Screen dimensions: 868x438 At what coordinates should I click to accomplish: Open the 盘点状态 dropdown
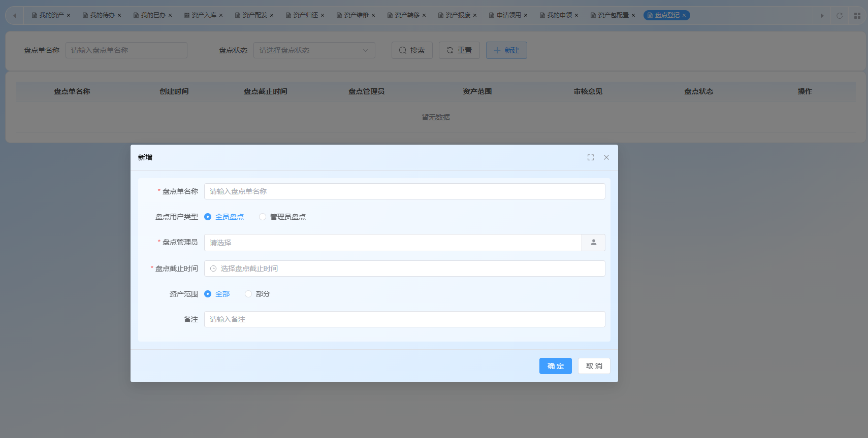(314, 50)
